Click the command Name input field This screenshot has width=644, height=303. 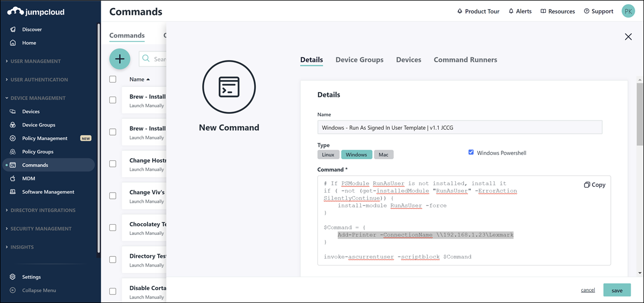click(x=460, y=127)
